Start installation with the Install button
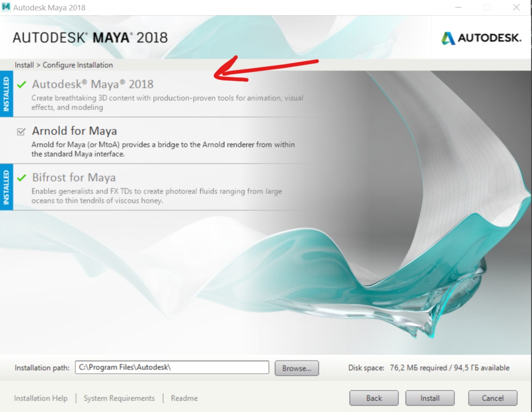532x412 pixels. (x=430, y=398)
